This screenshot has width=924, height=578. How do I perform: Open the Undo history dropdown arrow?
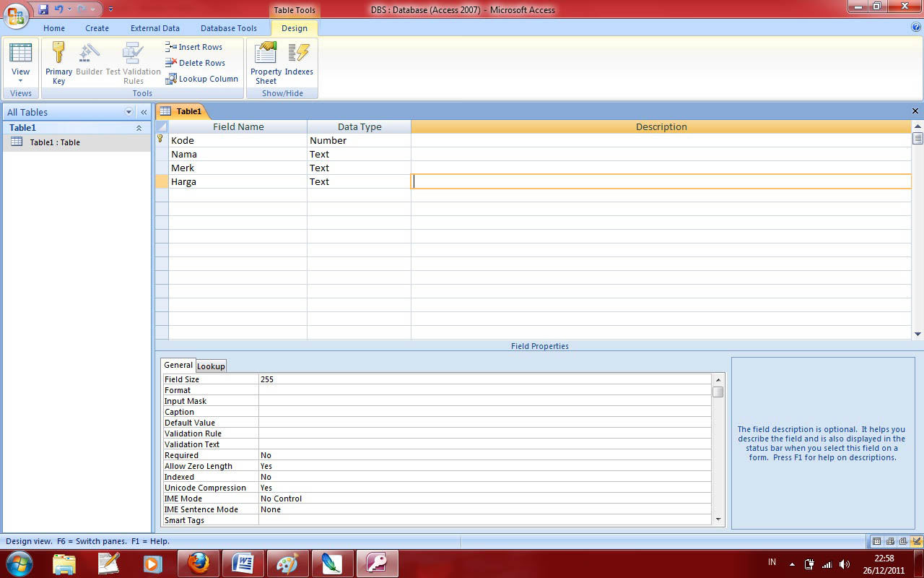69,9
